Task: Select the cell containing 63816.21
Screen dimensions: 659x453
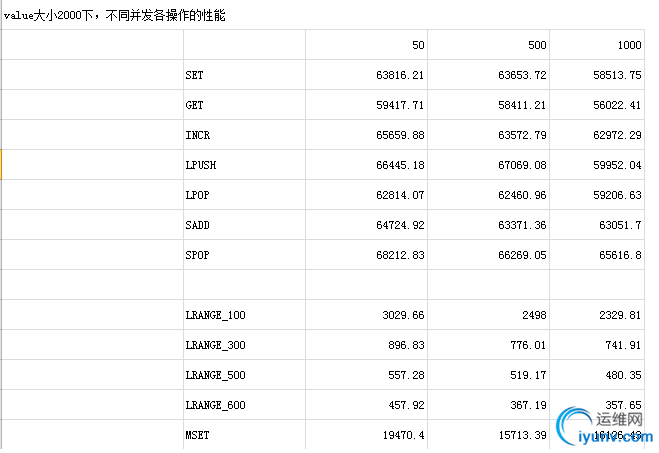Action: coord(366,75)
